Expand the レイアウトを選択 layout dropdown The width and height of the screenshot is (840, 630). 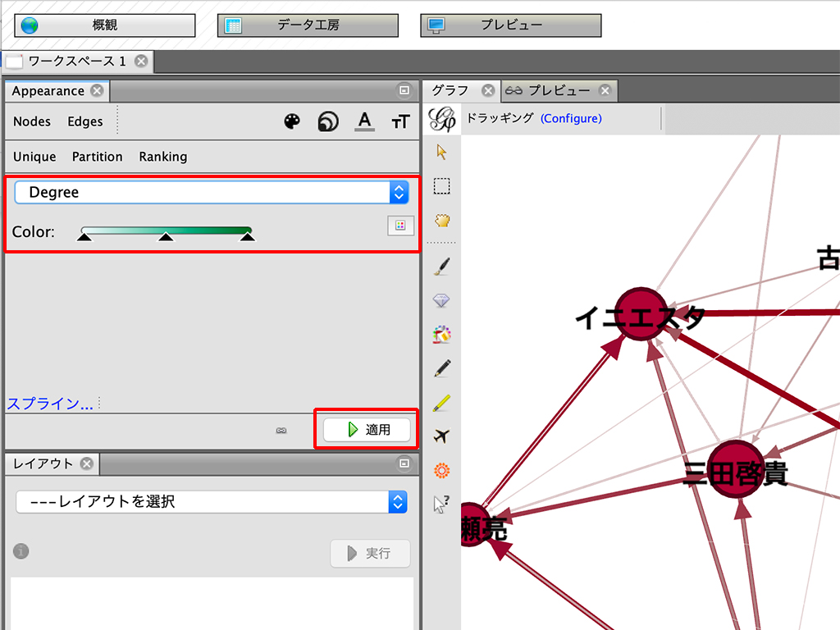click(x=212, y=501)
